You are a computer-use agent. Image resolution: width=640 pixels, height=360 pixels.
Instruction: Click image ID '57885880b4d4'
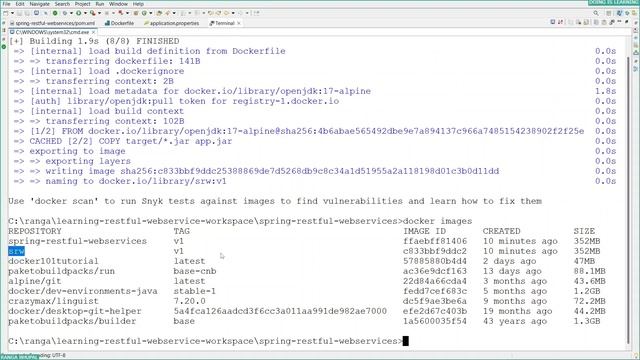435,261
